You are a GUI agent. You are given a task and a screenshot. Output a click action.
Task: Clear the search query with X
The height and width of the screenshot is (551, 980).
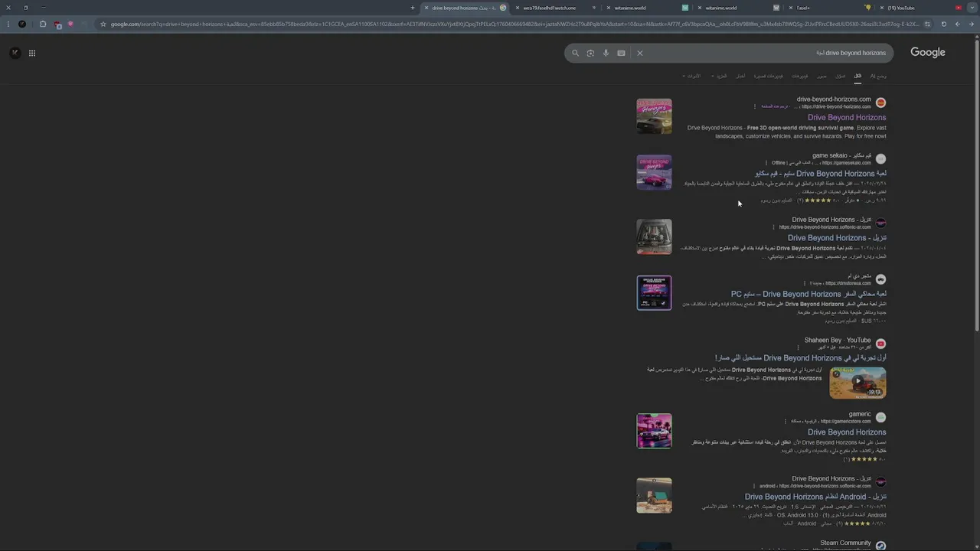[x=640, y=53]
